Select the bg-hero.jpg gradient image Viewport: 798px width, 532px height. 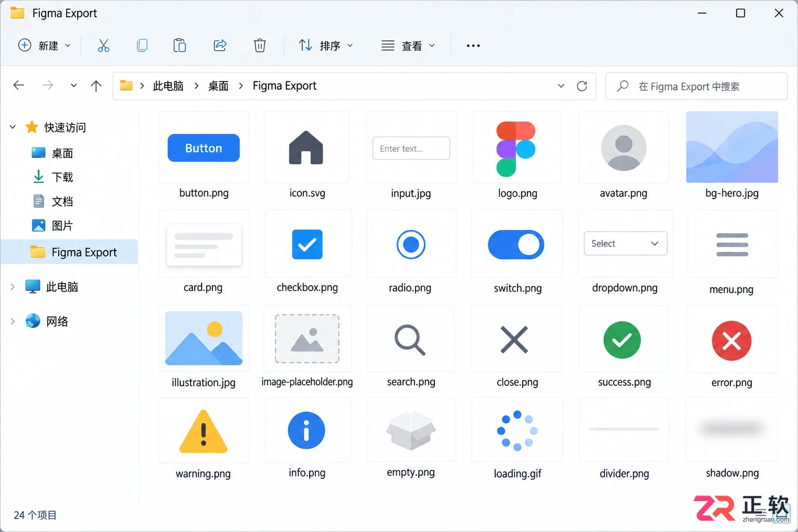tap(732, 147)
